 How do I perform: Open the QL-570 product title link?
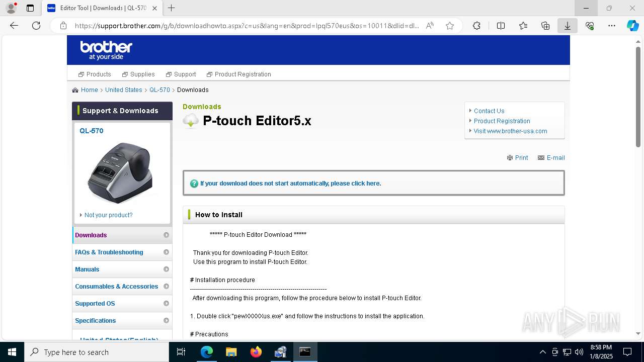[x=92, y=131]
